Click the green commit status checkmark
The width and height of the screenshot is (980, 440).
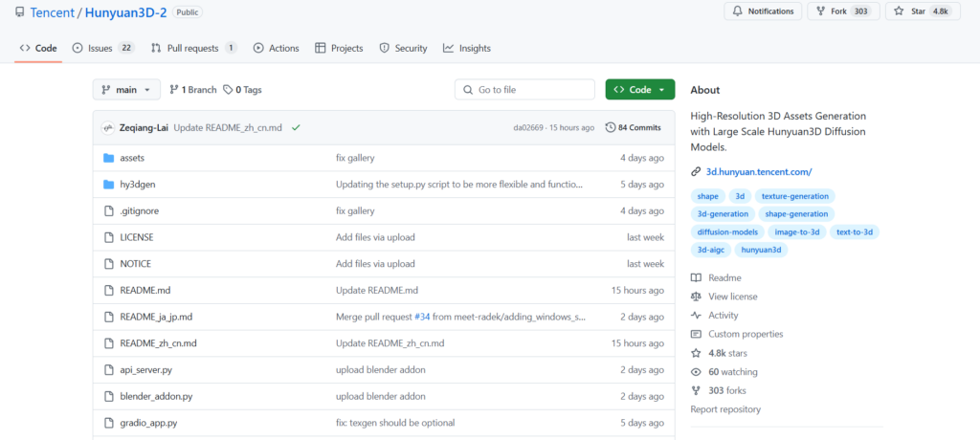pos(297,127)
